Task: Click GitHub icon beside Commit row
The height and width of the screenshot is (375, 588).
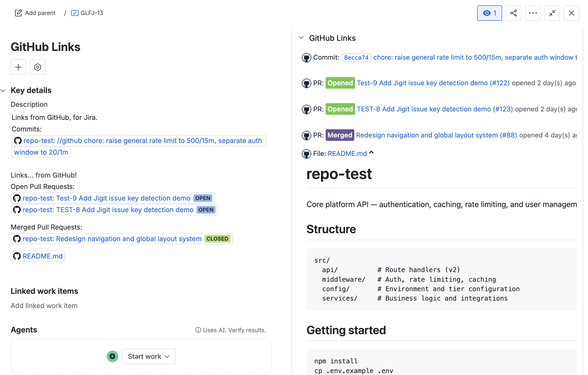Action: [x=306, y=58]
